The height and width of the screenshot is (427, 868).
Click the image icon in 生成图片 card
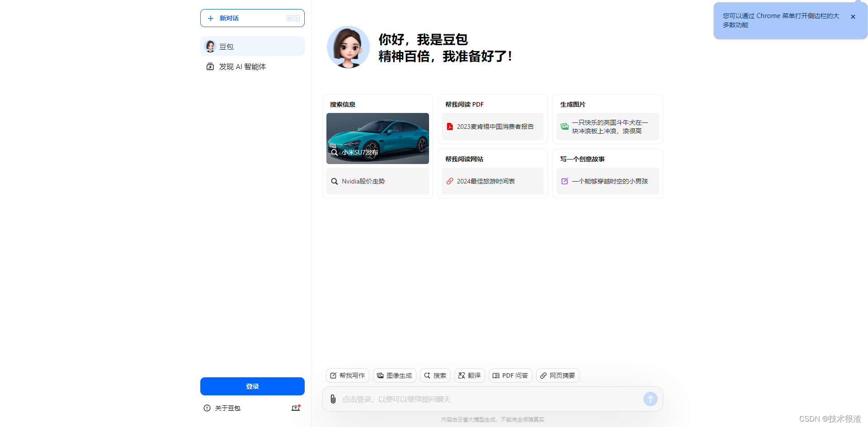(x=565, y=127)
